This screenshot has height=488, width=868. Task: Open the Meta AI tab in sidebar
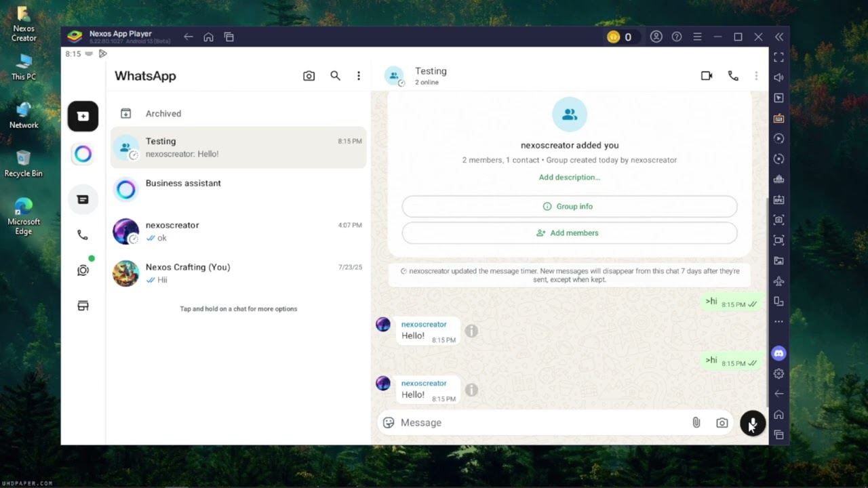83,155
